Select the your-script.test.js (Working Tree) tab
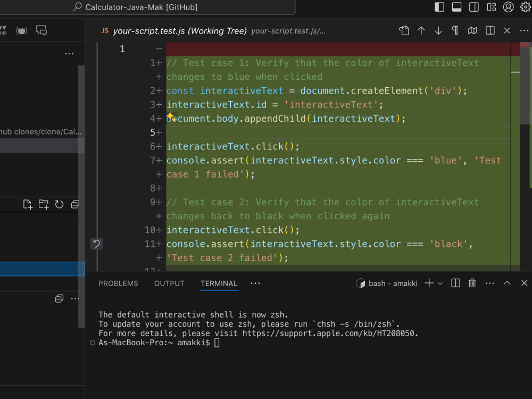Screen dimensions: 532x399 coord(179,31)
